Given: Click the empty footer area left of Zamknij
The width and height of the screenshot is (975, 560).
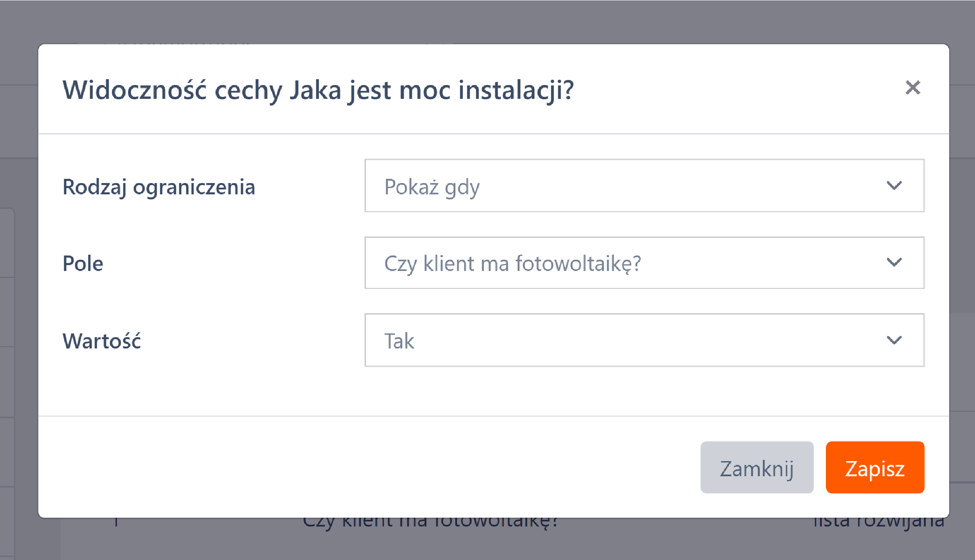Looking at the screenshot, I should click(x=369, y=467).
